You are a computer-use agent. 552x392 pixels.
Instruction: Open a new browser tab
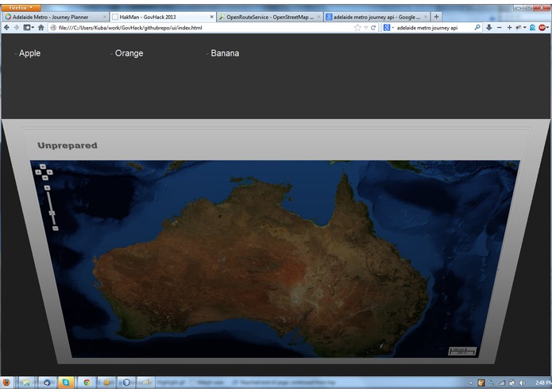click(x=436, y=17)
